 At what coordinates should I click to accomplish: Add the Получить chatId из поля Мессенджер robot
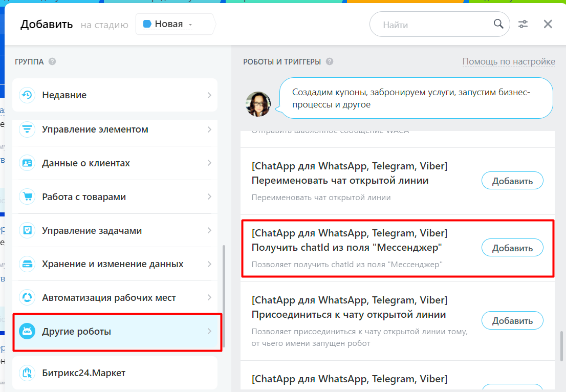click(x=512, y=248)
